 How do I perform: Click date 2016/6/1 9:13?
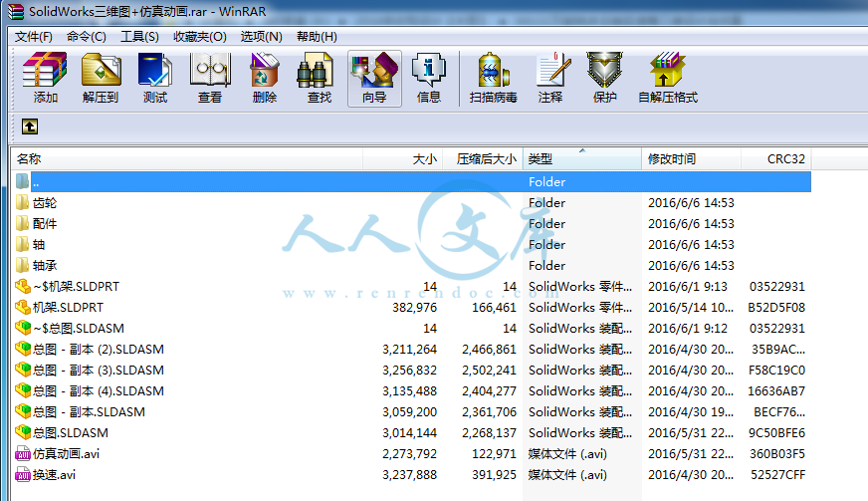point(688,287)
